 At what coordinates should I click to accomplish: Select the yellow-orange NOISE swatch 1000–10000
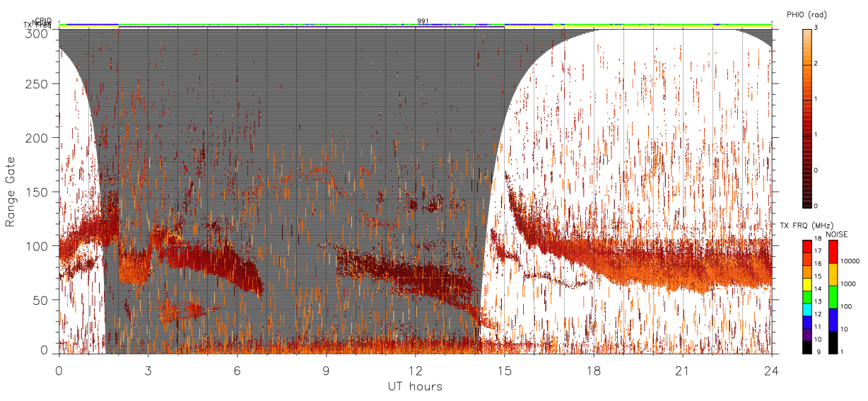pyautogui.click(x=833, y=274)
